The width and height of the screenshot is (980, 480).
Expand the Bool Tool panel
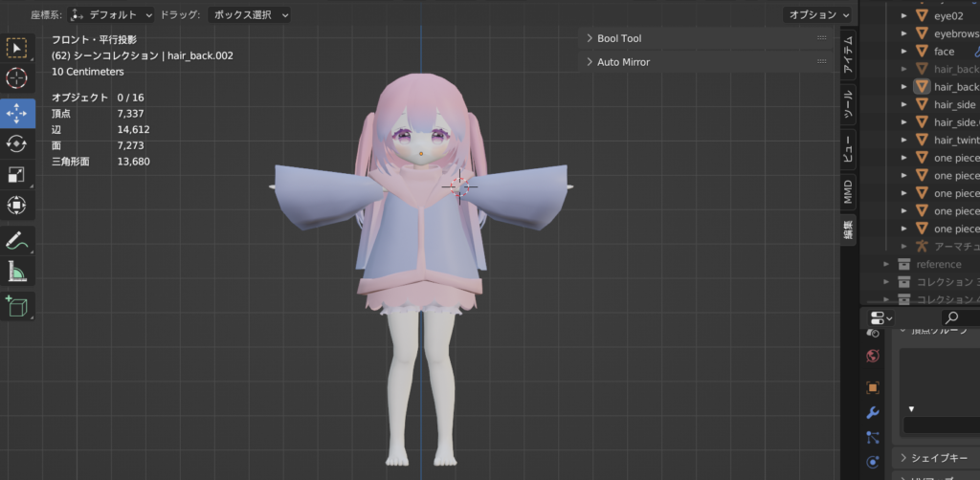618,38
